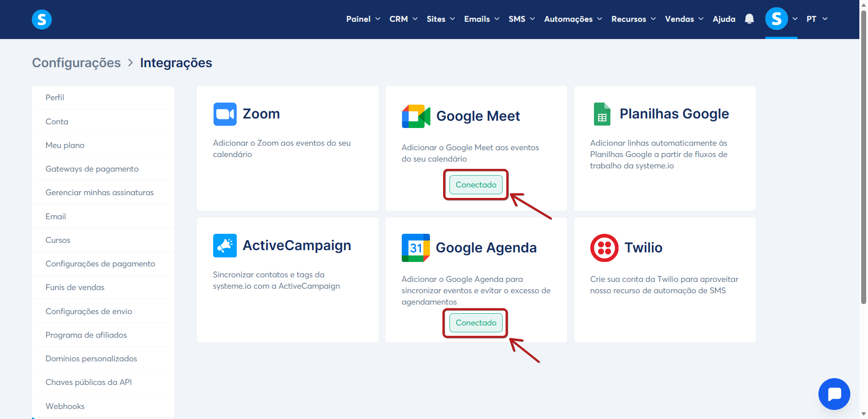This screenshot has width=868, height=419.
Task: Expand the Vendas dropdown menu
Action: click(684, 19)
